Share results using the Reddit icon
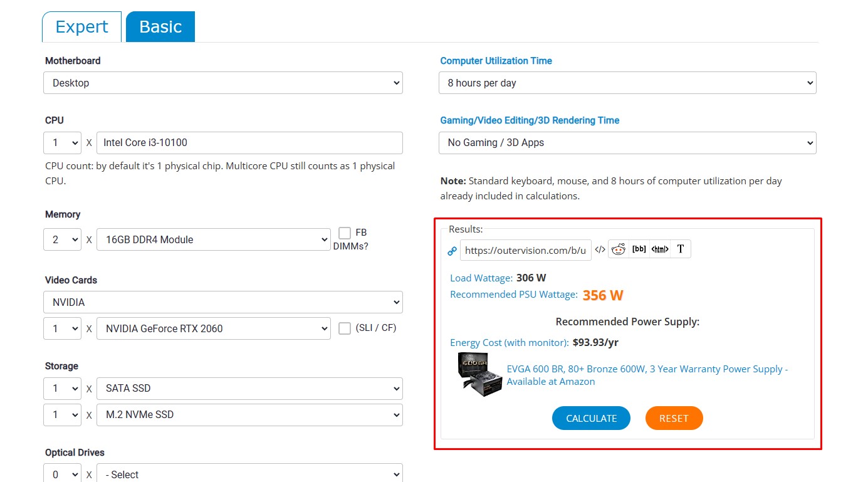868x482 pixels. (619, 249)
